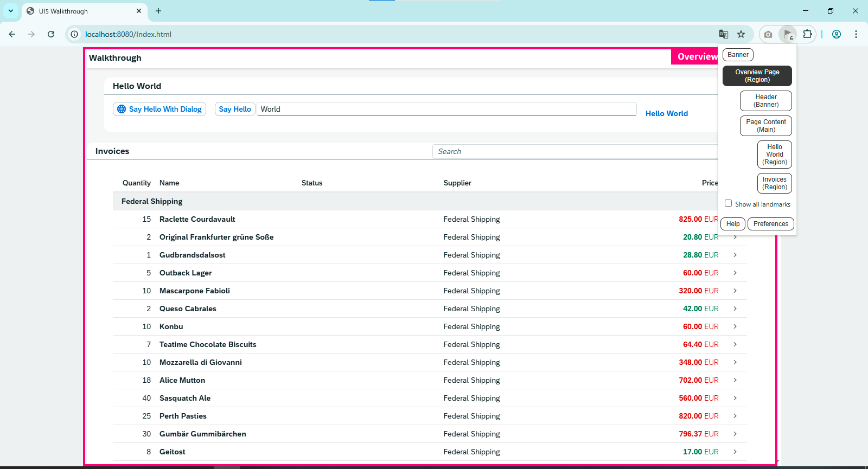Focus the Invoices Search field
Image resolution: width=868 pixels, height=469 pixels.
(575, 151)
